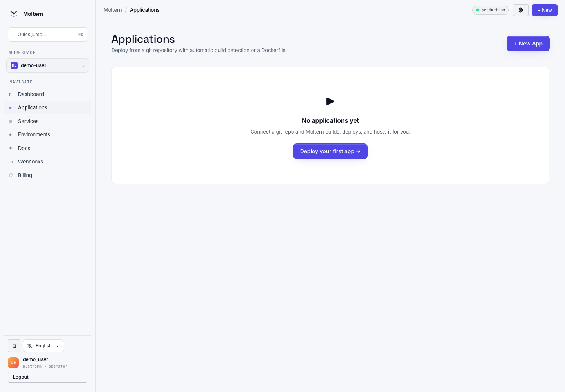This screenshot has height=392, width=565.
Task: Click the translate icon next to English
Action: click(30, 346)
